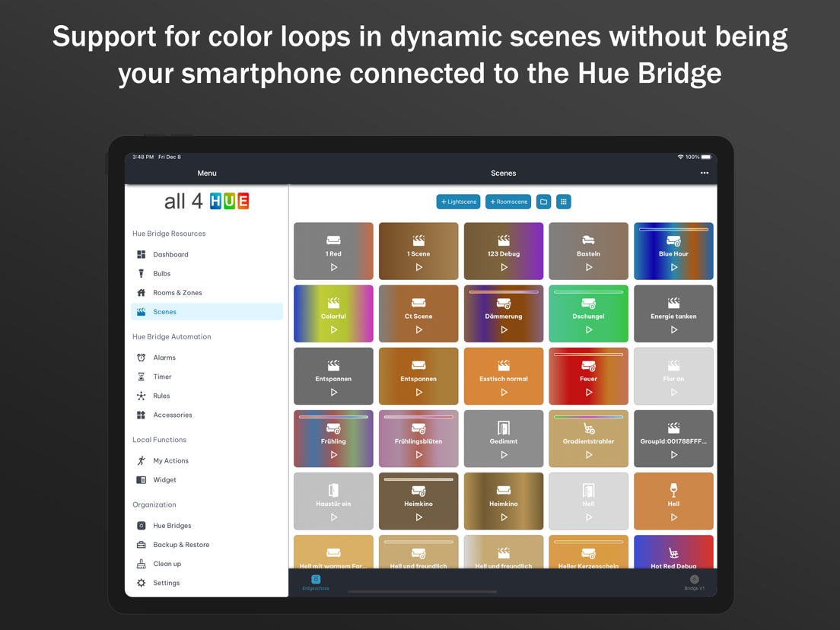The height and width of the screenshot is (630, 840).
Task: Open the Esstisch normal scene tile
Action: point(504,376)
